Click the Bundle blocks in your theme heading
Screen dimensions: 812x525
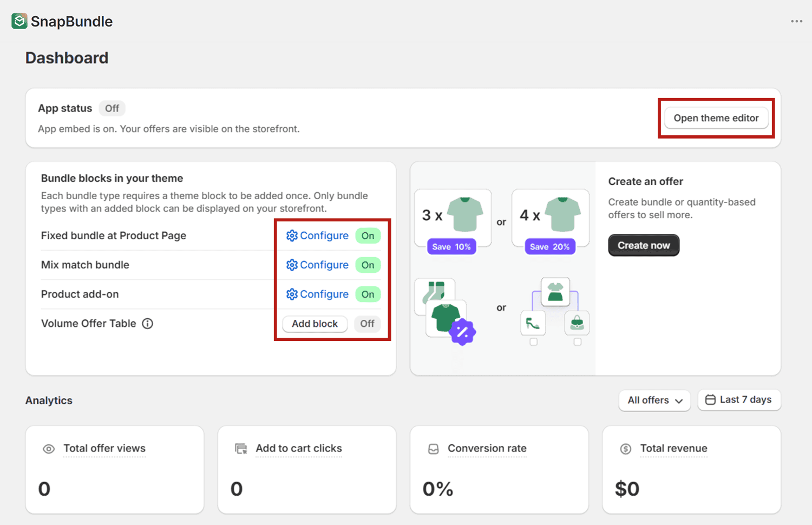112,178
